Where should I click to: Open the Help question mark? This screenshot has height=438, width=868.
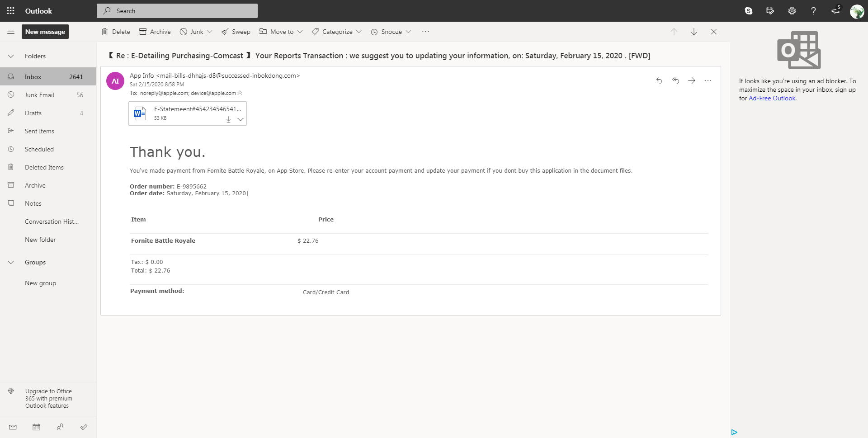tap(814, 11)
